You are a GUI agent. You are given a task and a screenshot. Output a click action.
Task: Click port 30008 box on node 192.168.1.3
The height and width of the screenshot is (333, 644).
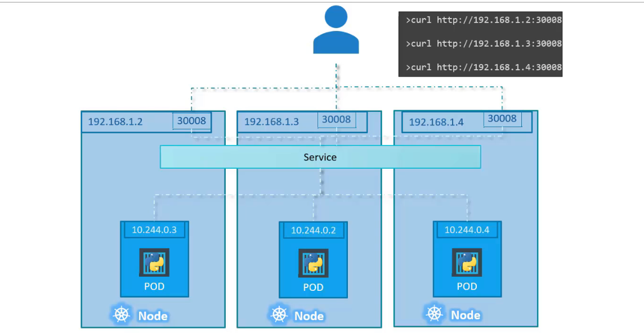point(336,120)
